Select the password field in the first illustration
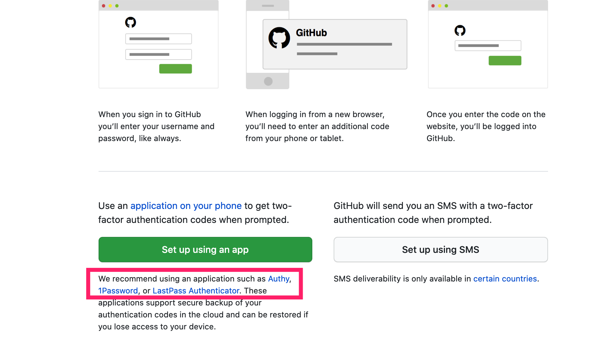 pyautogui.click(x=158, y=54)
